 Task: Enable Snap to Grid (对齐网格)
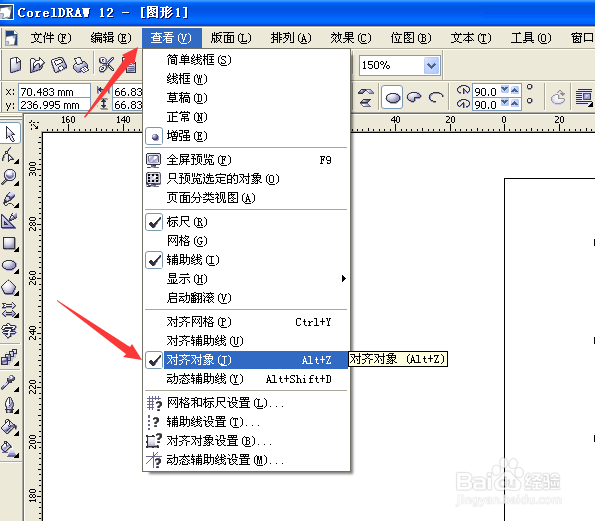click(x=246, y=322)
